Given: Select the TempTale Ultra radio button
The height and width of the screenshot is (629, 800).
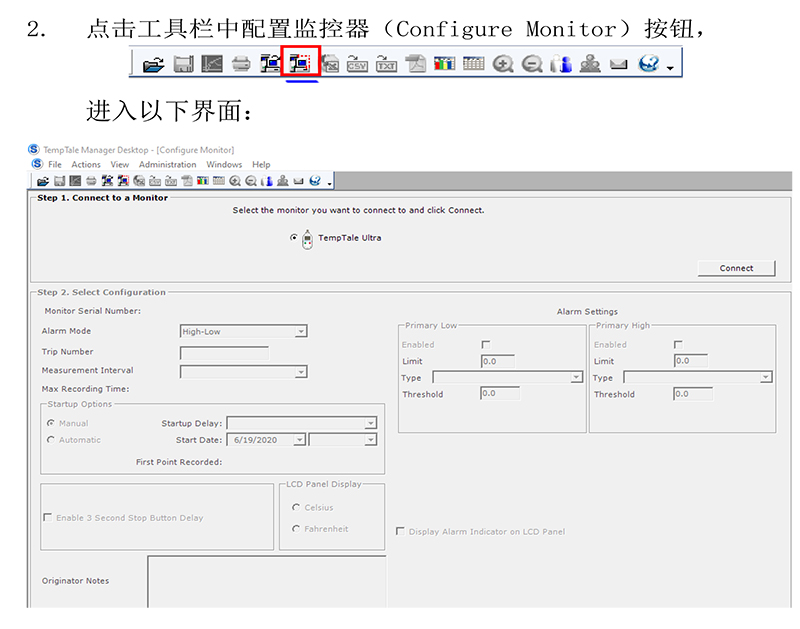Looking at the screenshot, I should 294,238.
